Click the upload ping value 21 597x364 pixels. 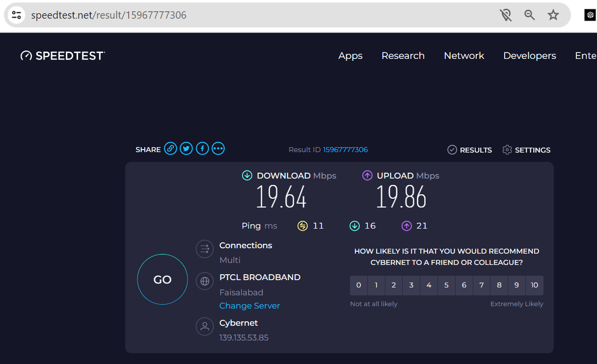422,226
